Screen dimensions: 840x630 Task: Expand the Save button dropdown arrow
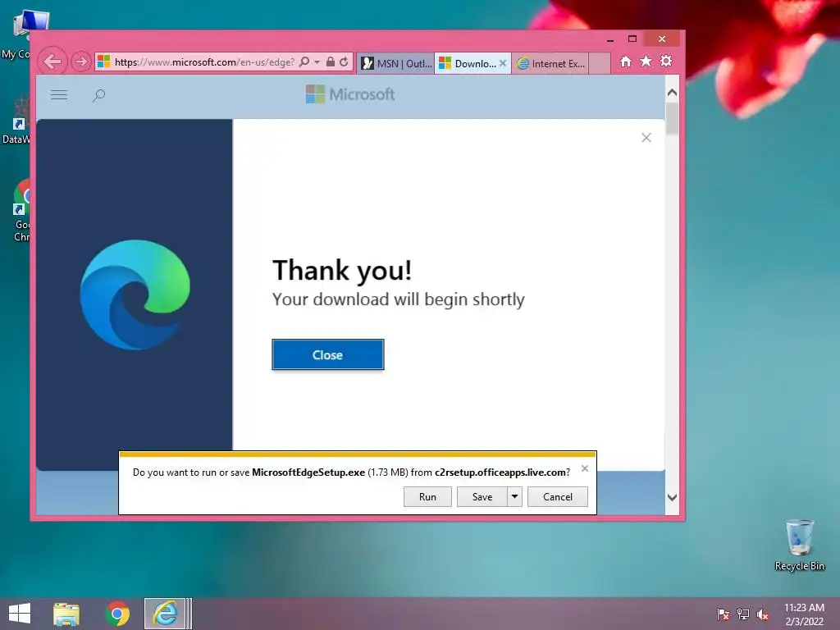pyautogui.click(x=514, y=496)
